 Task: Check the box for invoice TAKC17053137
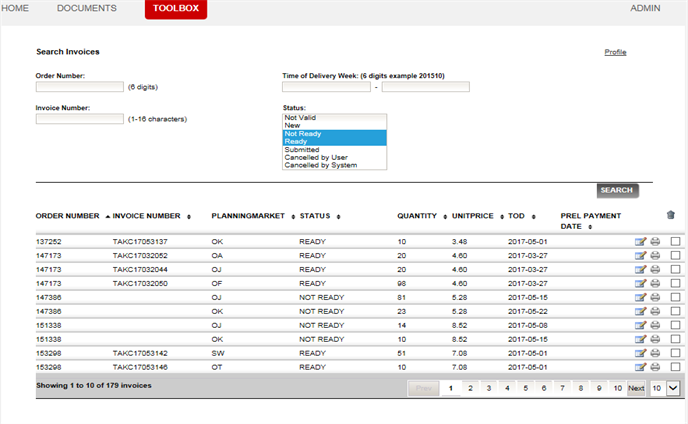pyautogui.click(x=676, y=242)
